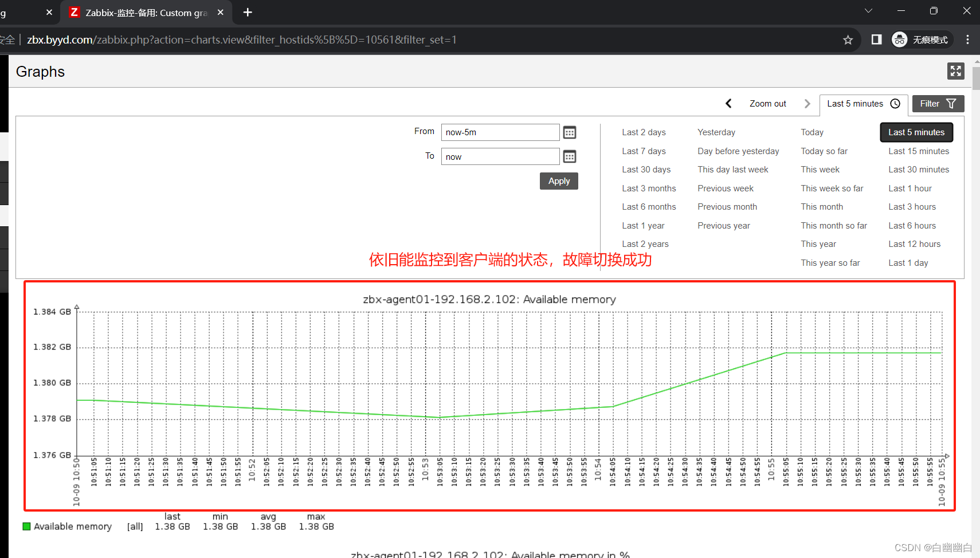Select Last 30 minutes range
Image resolution: width=980 pixels, height=558 pixels.
[x=919, y=170]
